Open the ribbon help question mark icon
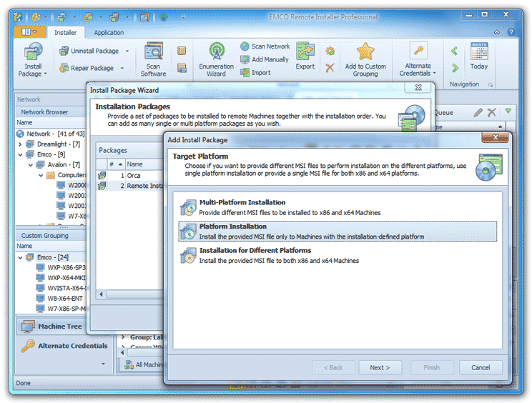Screen dimensions: 532x403 [x=511, y=32]
